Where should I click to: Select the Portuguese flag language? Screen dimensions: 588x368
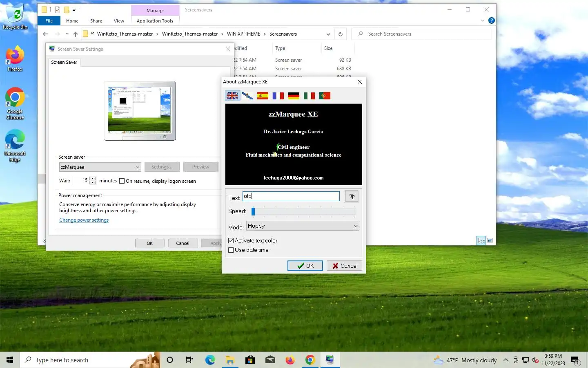(325, 96)
